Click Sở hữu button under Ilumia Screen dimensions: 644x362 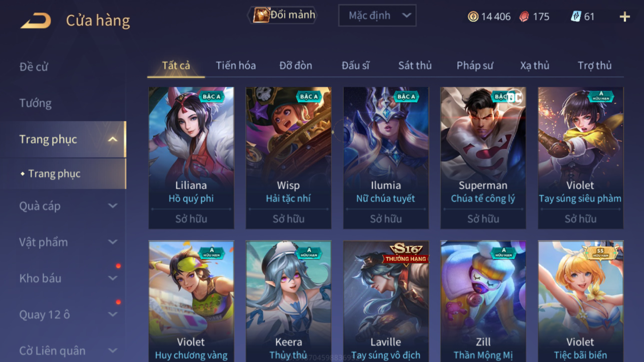386,219
